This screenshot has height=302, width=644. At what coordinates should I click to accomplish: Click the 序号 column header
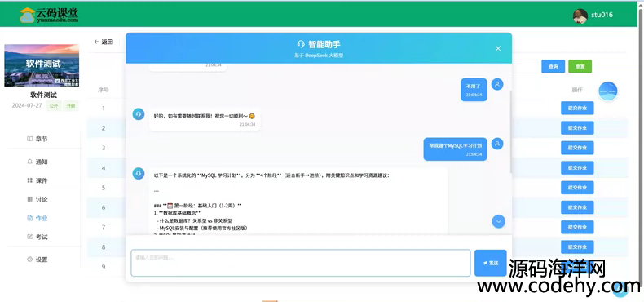104,90
